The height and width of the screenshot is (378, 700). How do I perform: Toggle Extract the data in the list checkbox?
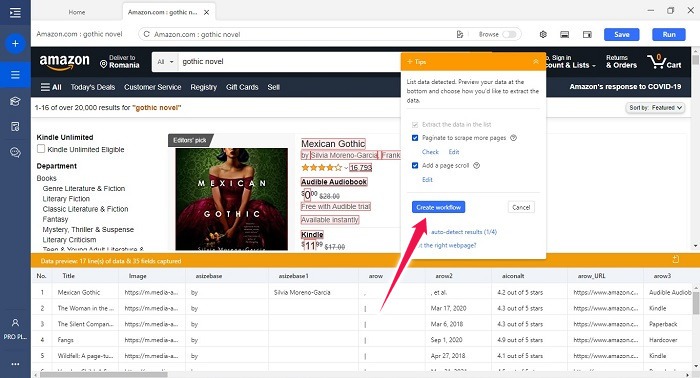[x=415, y=125]
